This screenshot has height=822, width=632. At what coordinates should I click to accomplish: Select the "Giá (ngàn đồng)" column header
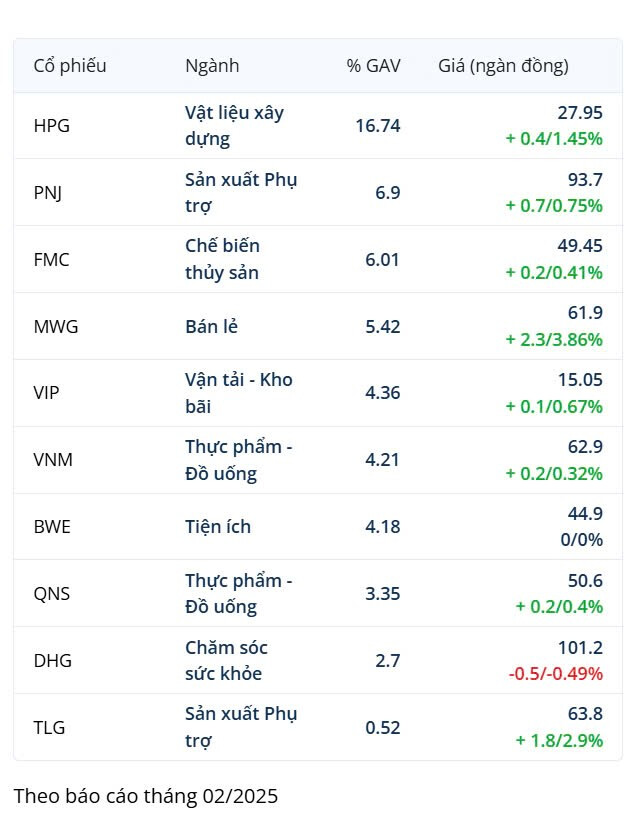(x=503, y=66)
